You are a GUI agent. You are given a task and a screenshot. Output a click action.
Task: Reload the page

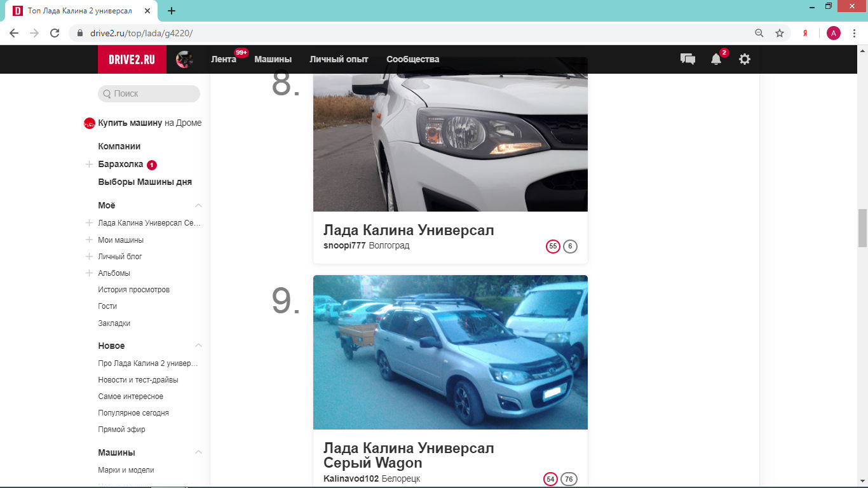[55, 33]
